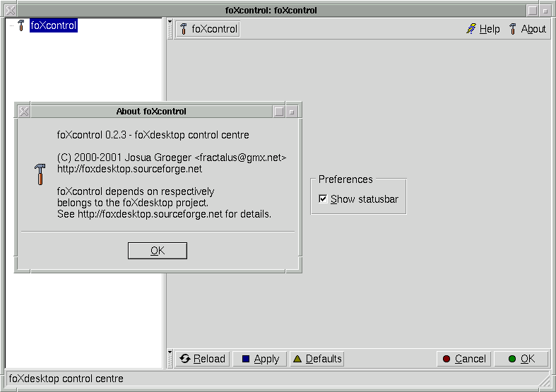Click the main window resize grip corner
This screenshot has width=556, height=392.
tap(545, 382)
